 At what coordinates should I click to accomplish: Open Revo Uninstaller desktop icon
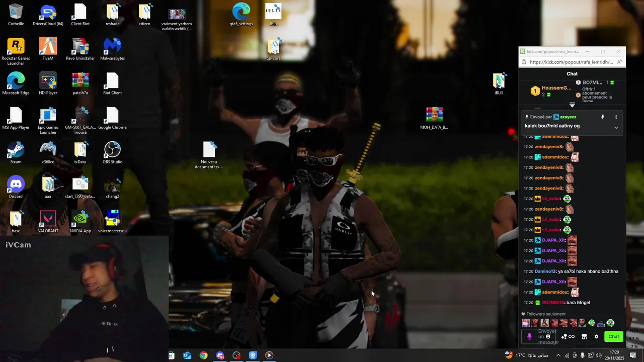point(80,49)
